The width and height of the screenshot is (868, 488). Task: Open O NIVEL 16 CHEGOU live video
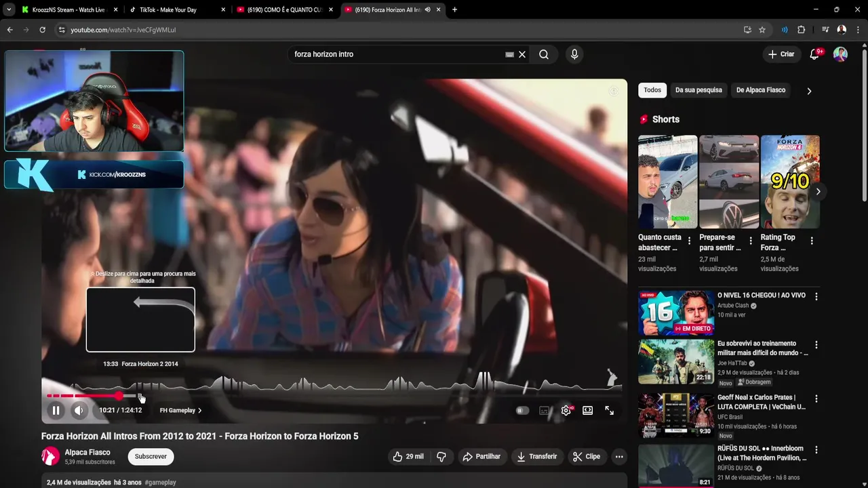pos(675,313)
